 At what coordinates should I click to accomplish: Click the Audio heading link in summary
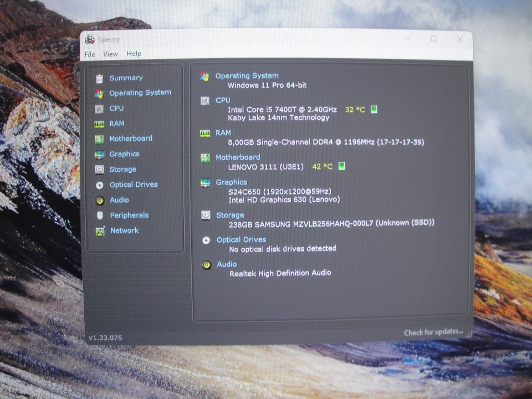coord(227,264)
